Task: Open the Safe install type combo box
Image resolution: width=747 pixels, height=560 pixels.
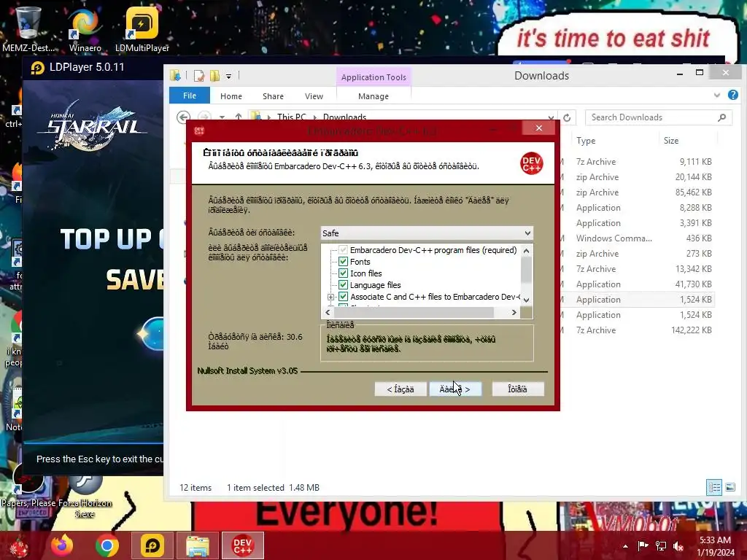Action: coord(426,233)
